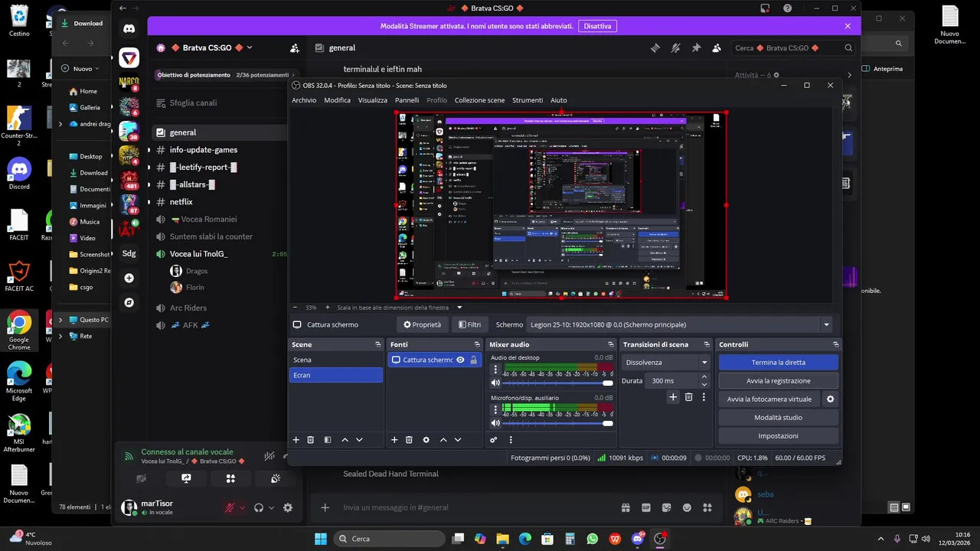Screen dimensions: 980x551
Task: Open Schermo display selection dropdown
Action: click(680, 324)
